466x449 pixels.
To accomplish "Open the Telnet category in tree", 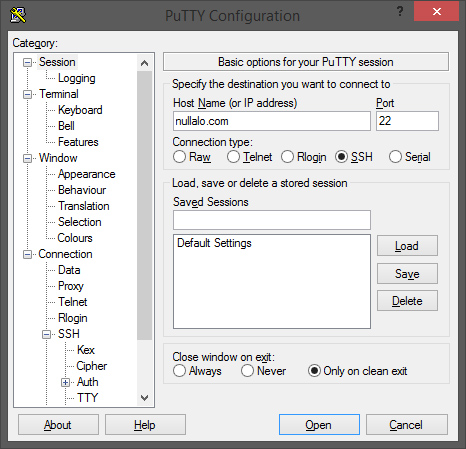I will tap(73, 302).
